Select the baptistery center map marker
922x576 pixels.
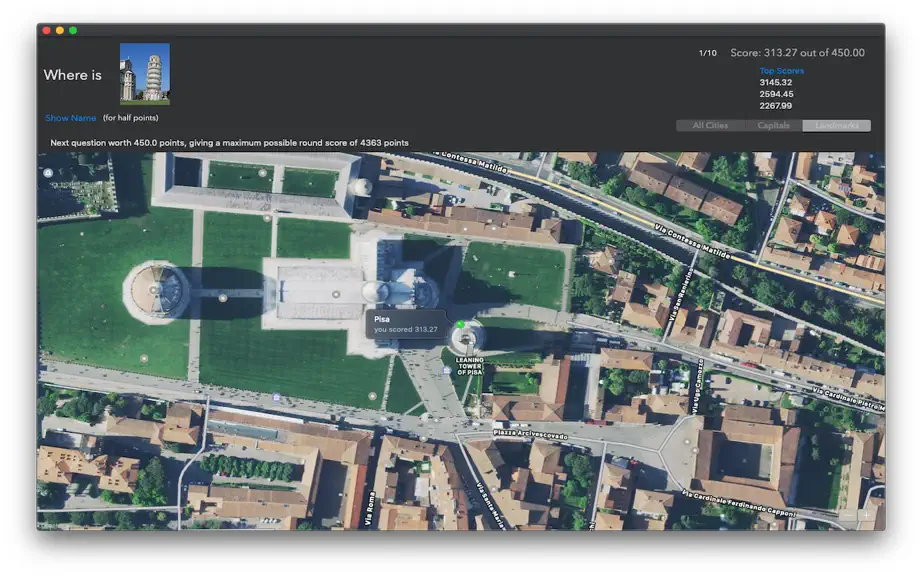point(153,290)
